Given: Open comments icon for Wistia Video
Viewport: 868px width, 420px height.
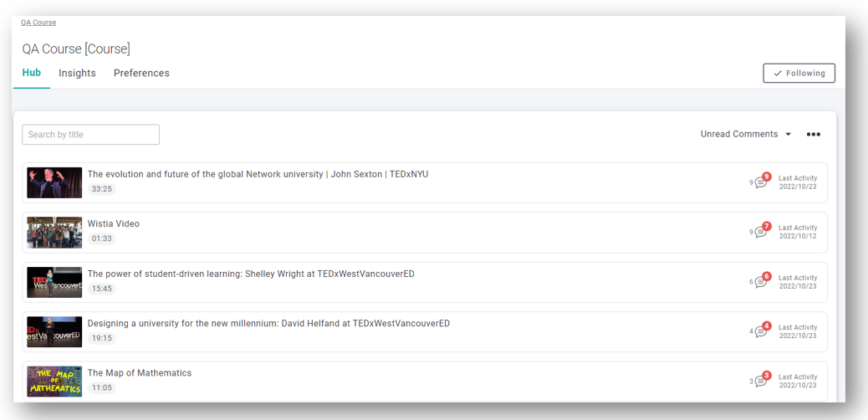Looking at the screenshot, I should [761, 232].
